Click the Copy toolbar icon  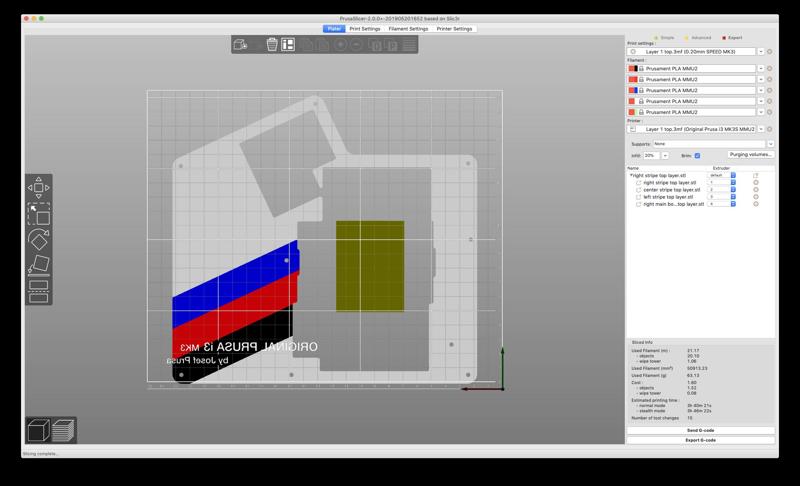[307, 45]
